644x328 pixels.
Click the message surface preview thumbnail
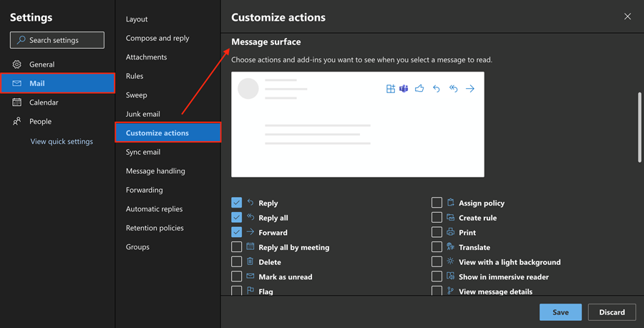[358, 125]
